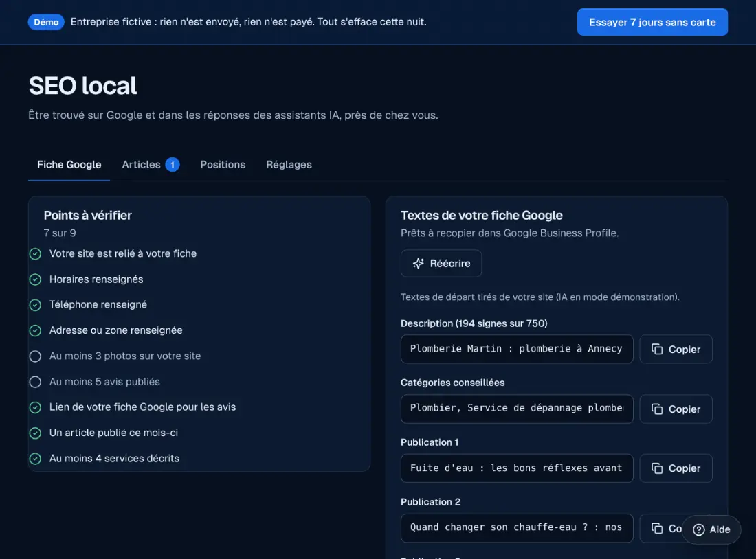The width and height of the screenshot is (756, 559).
Task: Click the Description field with Plomberie Martin
Action: pyautogui.click(x=517, y=349)
